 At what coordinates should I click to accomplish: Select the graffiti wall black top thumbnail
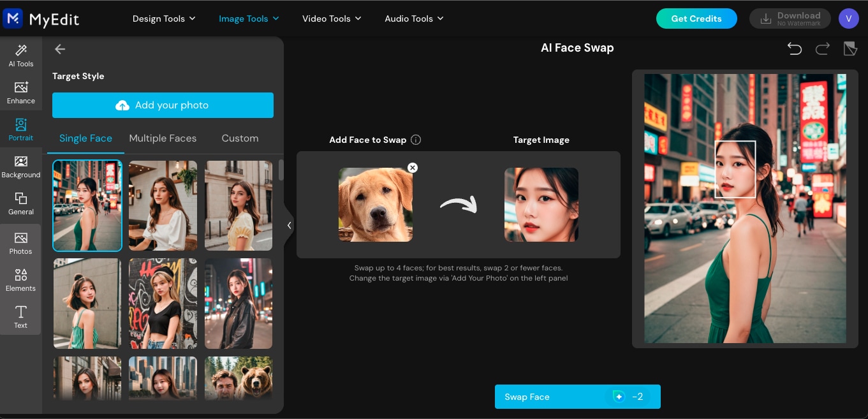[163, 304]
